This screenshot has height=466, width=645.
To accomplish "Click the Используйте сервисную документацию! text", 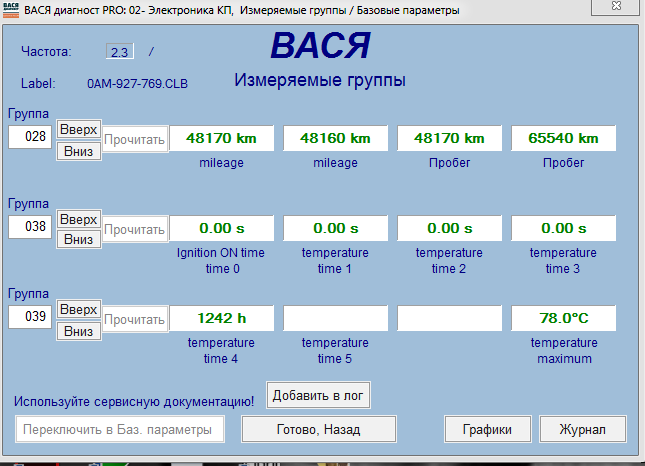I will 134,401.
